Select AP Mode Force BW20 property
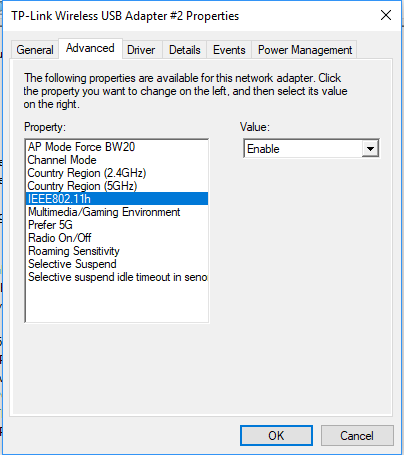404x455 pixels. pyautogui.click(x=117, y=147)
